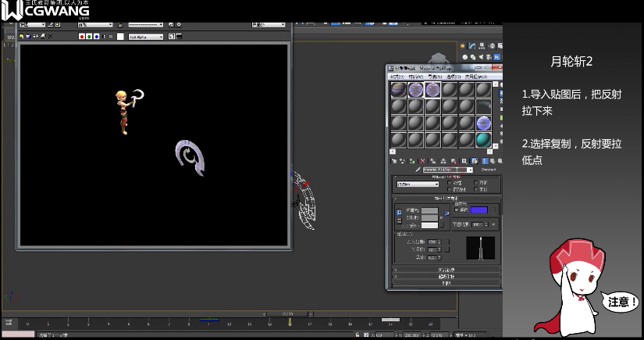Toggle the red channel in render window

click(x=82, y=37)
